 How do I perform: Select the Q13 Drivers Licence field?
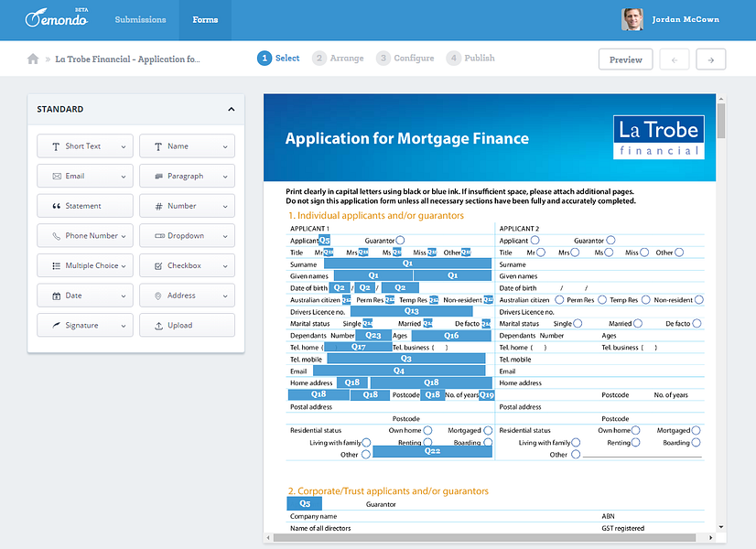[x=411, y=311]
